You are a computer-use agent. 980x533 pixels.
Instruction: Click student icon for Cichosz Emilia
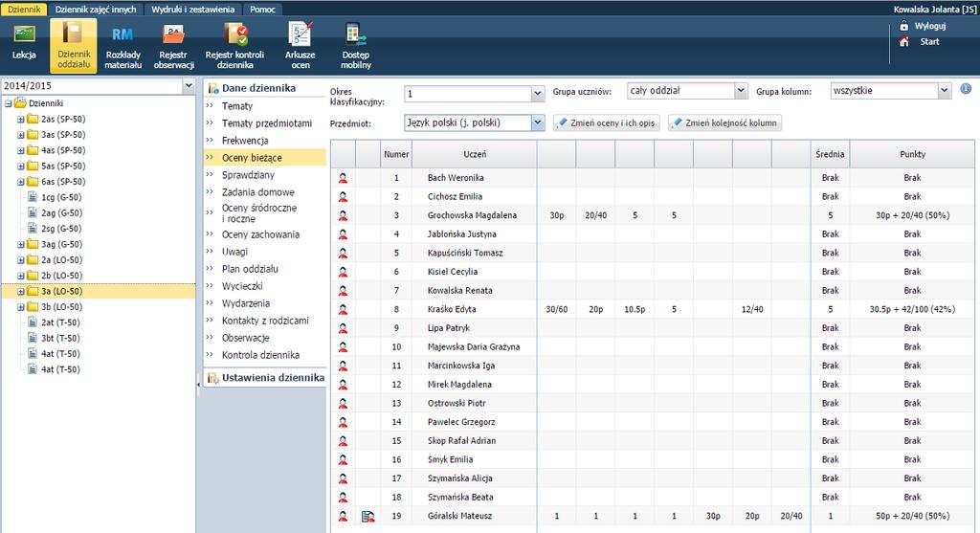tap(343, 197)
